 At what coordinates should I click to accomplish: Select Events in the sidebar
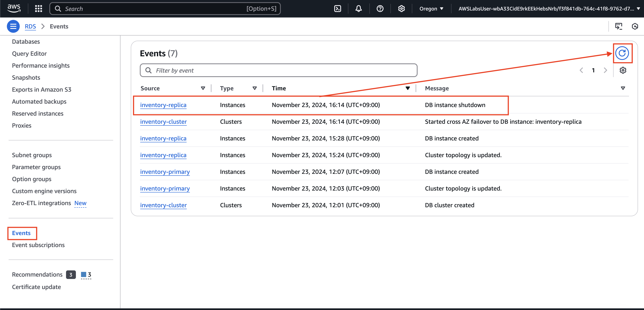point(21,233)
